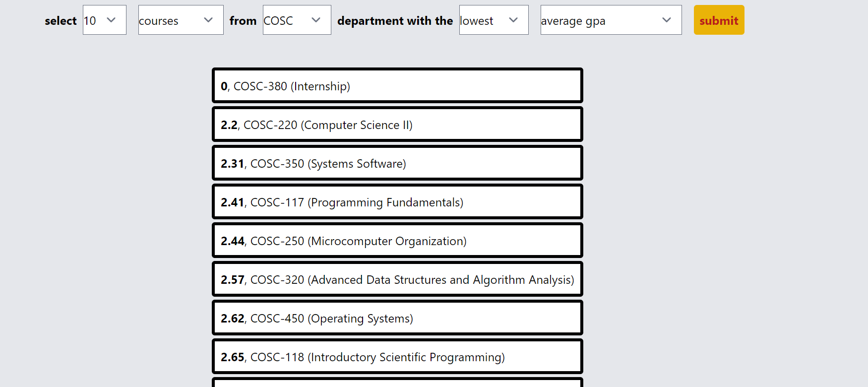Select the COSC-380 Internship result
The image size is (868, 387).
397,85
